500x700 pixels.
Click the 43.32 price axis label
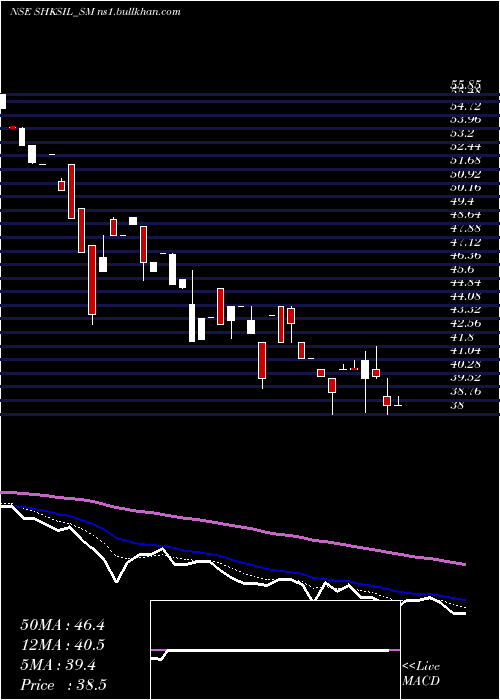click(465, 310)
